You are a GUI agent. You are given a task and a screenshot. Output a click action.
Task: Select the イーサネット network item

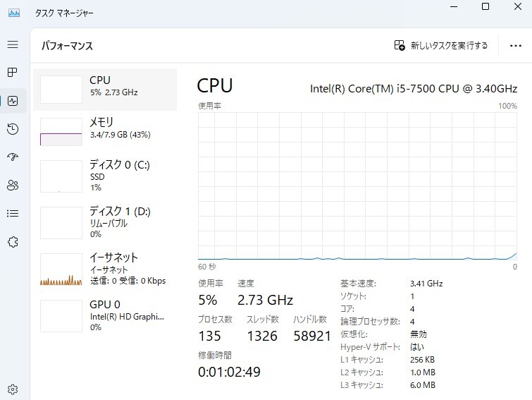[105, 269]
